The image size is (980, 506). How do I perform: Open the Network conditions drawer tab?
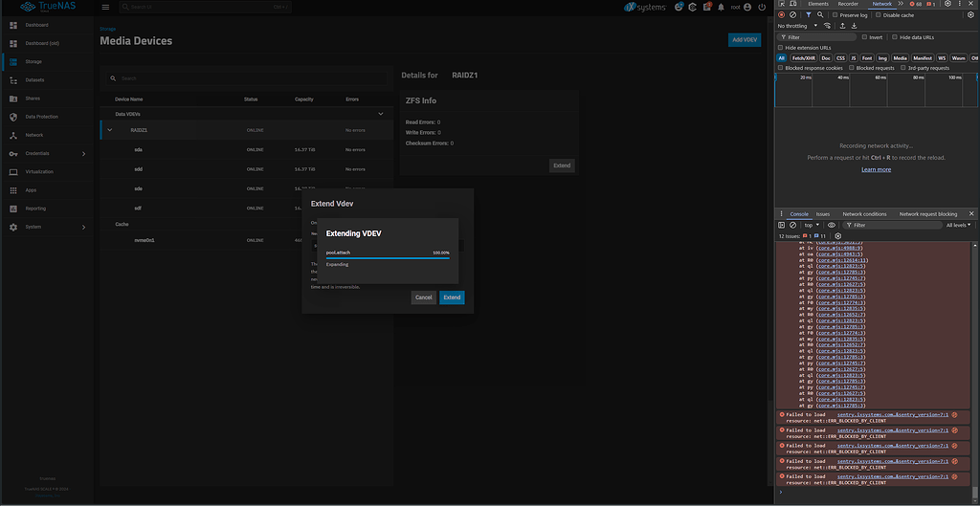(x=864, y=213)
